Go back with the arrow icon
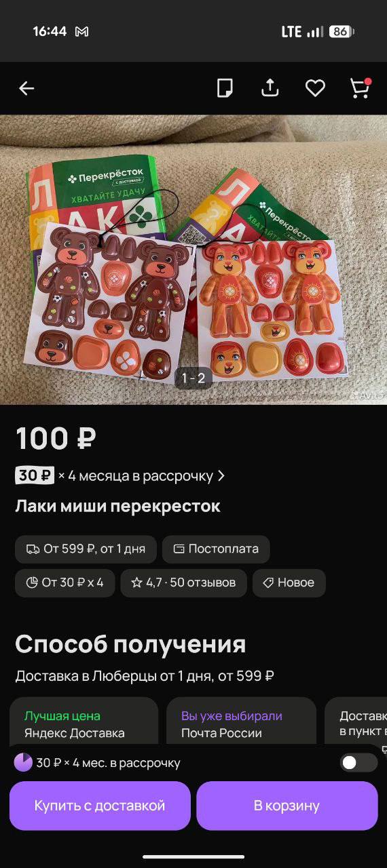The width and height of the screenshot is (387, 868). pyautogui.click(x=26, y=88)
